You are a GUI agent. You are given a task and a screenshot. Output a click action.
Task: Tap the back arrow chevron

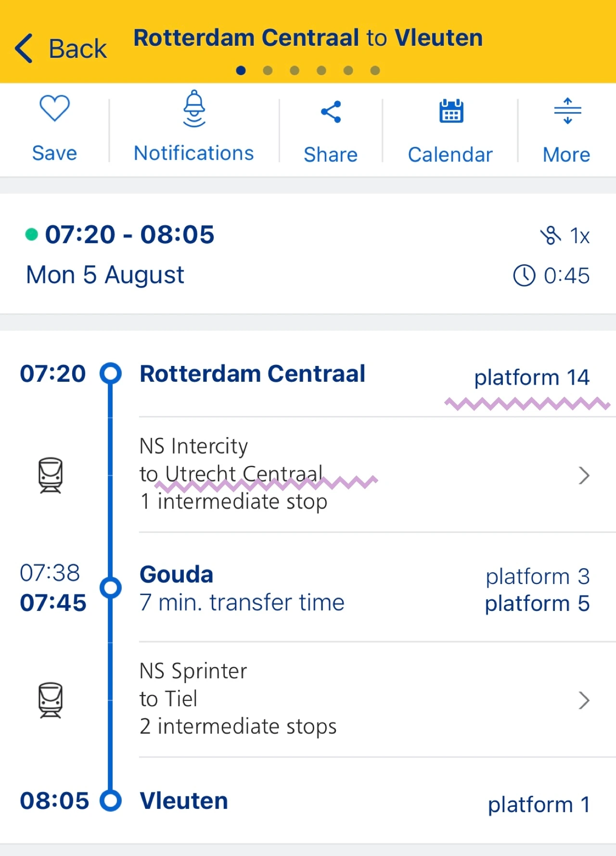(x=24, y=48)
